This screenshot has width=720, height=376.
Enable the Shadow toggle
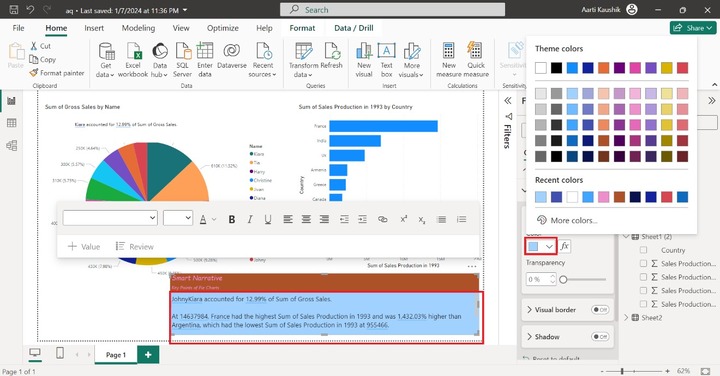click(x=600, y=337)
